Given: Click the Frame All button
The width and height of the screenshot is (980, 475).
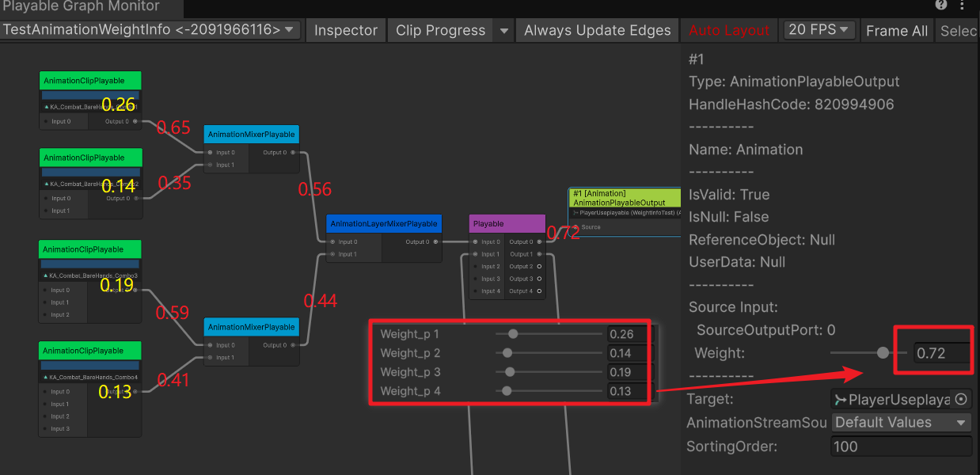Looking at the screenshot, I should [896, 31].
